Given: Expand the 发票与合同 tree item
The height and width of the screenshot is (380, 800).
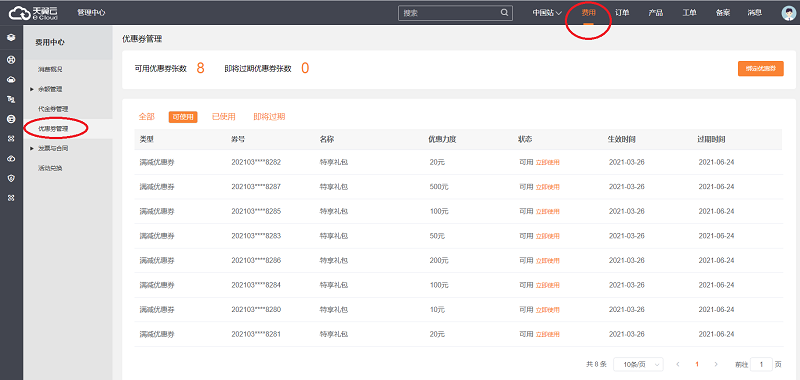Looking at the screenshot, I should [33, 148].
